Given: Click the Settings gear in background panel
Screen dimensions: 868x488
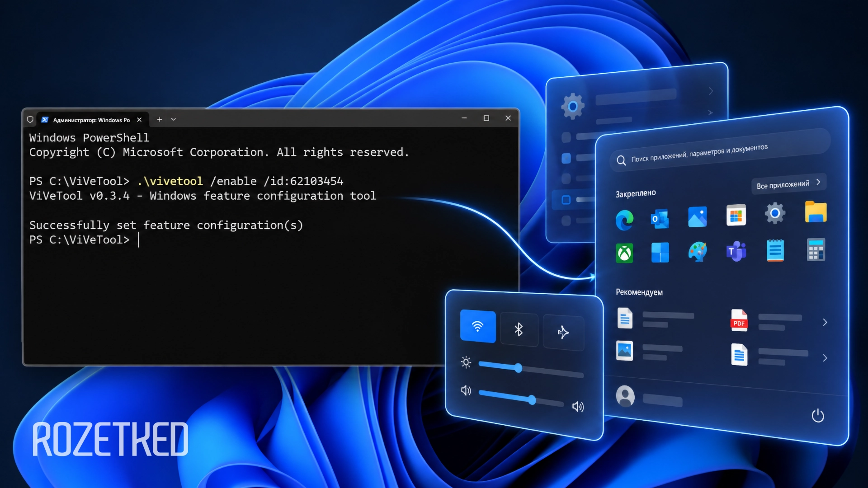Looking at the screenshot, I should (573, 107).
